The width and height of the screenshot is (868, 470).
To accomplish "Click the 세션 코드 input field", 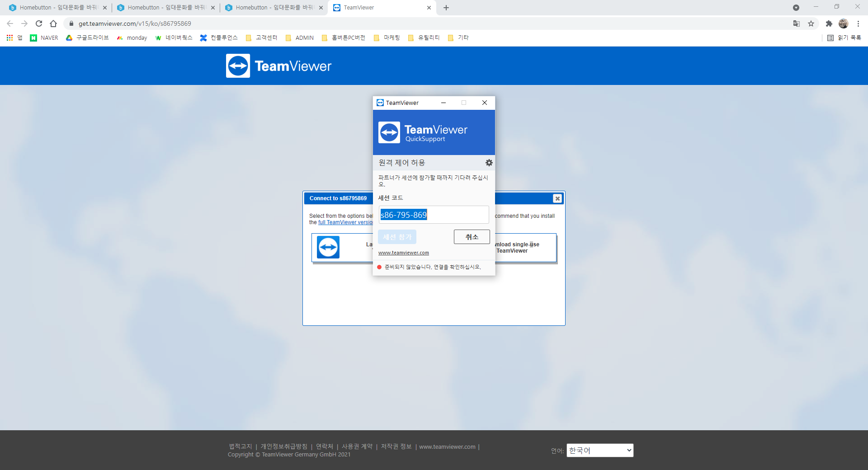I will (434, 215).
